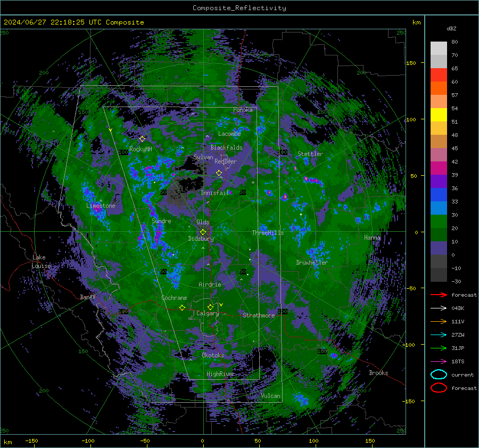Click the Airdrie city label
Image resolution: width=479 pixels, height=448 pixels.
(x=210, y=284)
